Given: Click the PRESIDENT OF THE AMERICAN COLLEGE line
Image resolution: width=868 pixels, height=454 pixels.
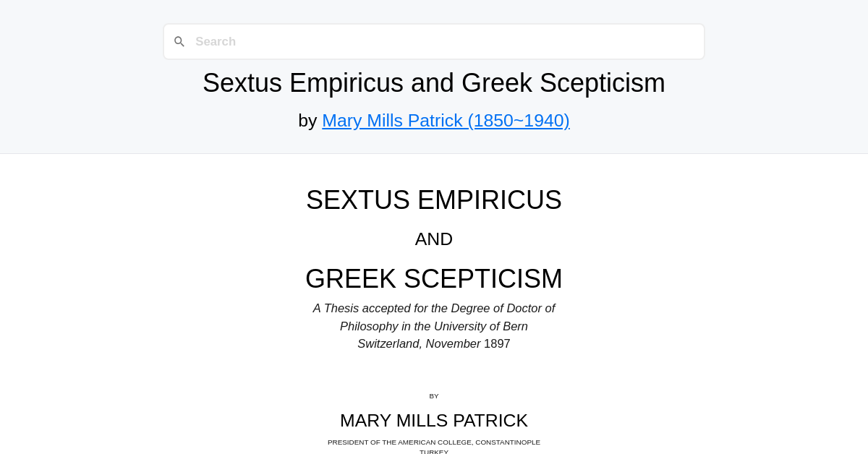Looking at the screenshot, I should (x=434, y=442).
